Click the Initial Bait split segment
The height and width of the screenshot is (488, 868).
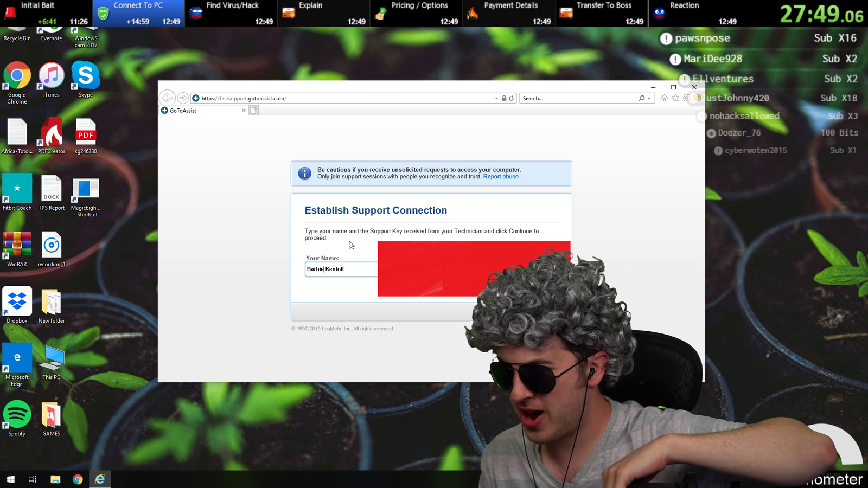[46, 14]
